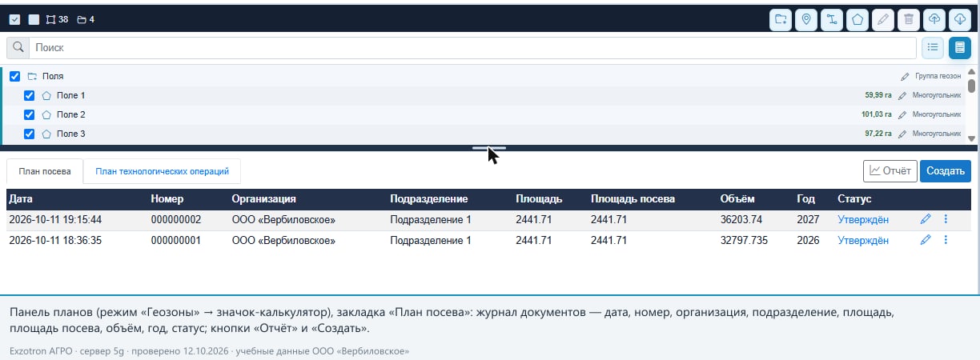Sort by the Номер column header

click(167, 199)
